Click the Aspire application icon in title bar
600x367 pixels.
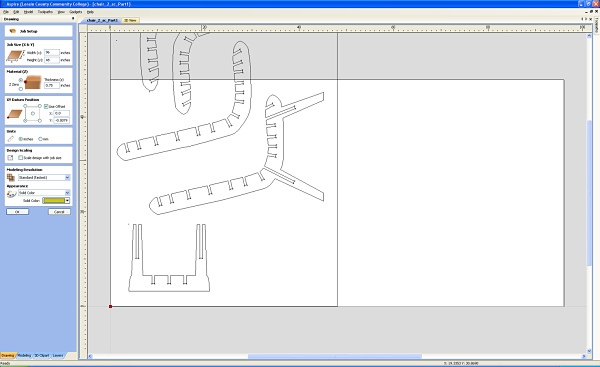pos(3,4)
